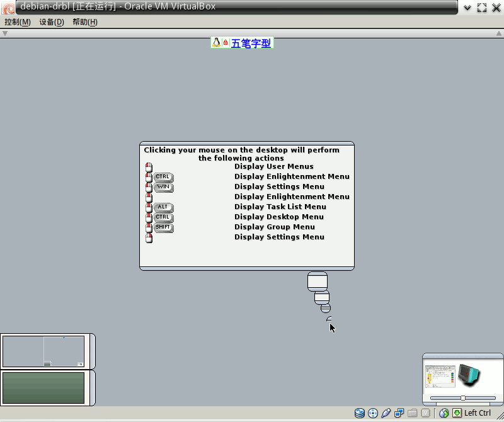This screenshot has height=422, width=504.
Task: Switch to the green desktop in pager
Action: [x=43, y=388]
